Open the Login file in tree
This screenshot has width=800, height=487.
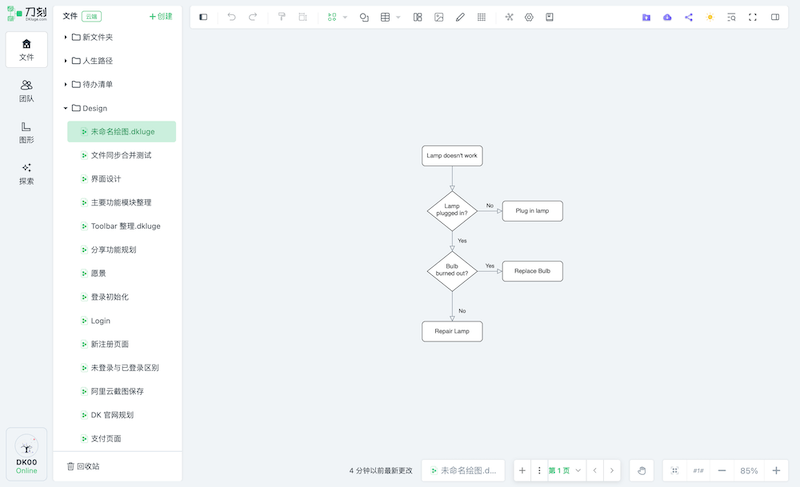(x=100, y=321)
